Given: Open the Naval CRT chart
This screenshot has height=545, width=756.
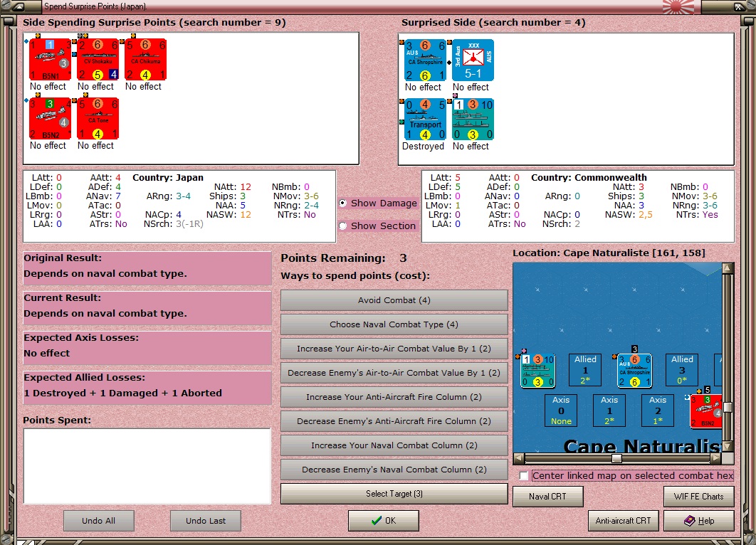Looking at the screenshot, I should click(547, 497).
